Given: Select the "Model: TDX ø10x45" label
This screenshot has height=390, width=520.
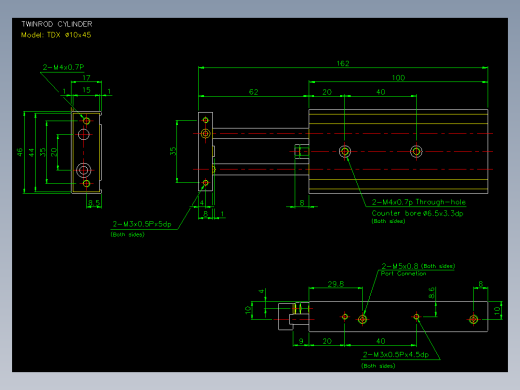Looking at the screenshot, I should click(x=56, y=35).
